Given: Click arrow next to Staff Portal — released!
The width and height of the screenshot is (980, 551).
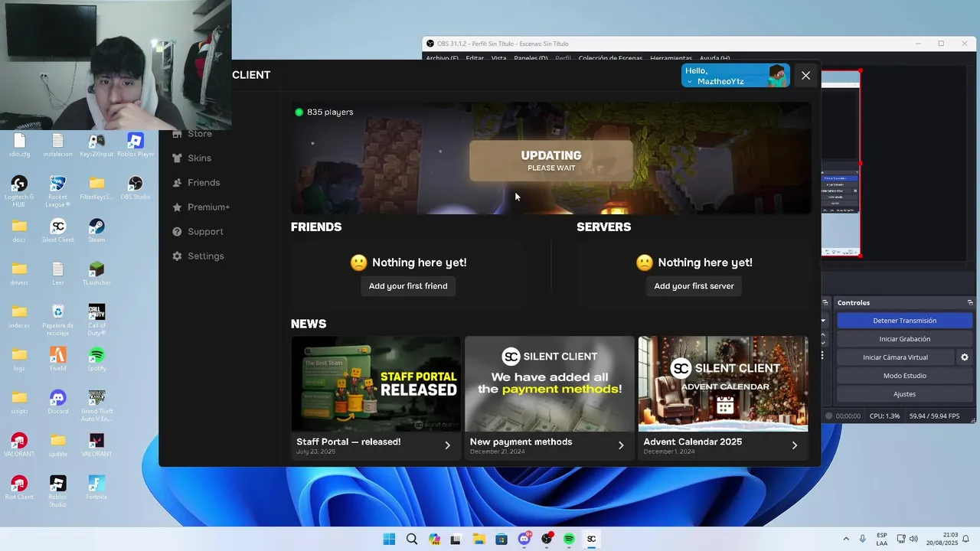Looking at the screenshot, I should tap(447, 445).
